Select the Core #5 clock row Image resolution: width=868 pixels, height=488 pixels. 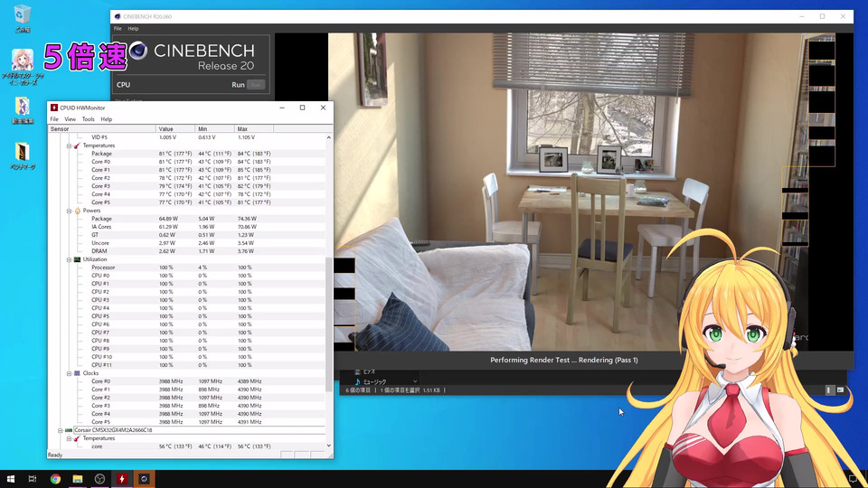(x=186, y=422)
